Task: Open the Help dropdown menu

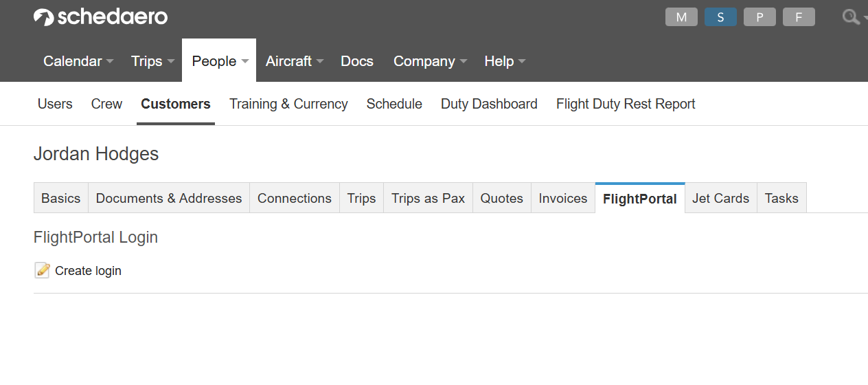Action: coord(504,61)
